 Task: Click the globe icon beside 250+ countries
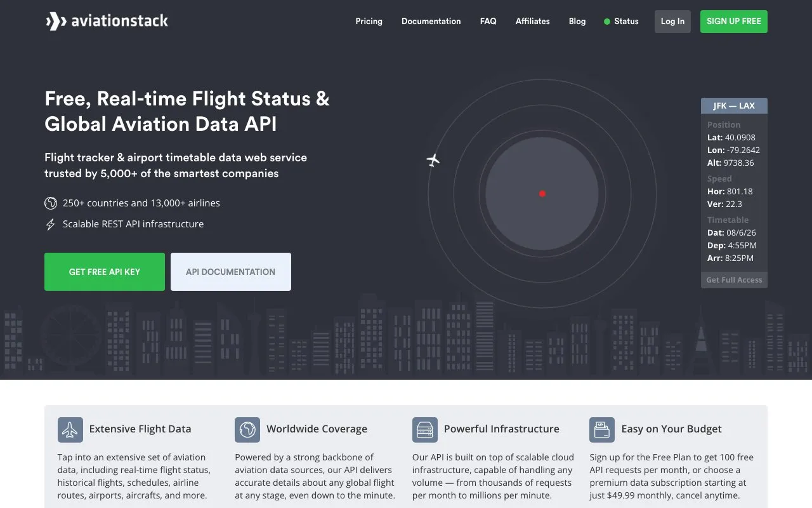[51, 203]
